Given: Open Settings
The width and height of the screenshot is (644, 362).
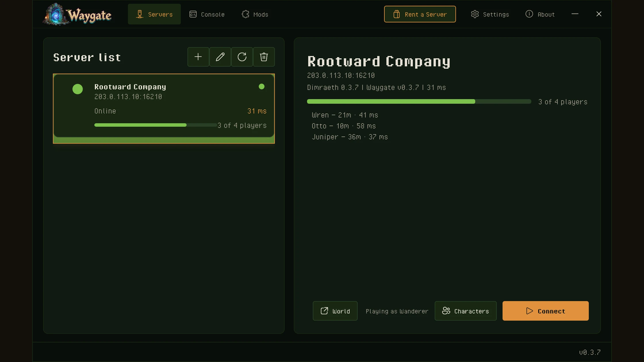Looking at the screenshot, I should pos(490,14).
